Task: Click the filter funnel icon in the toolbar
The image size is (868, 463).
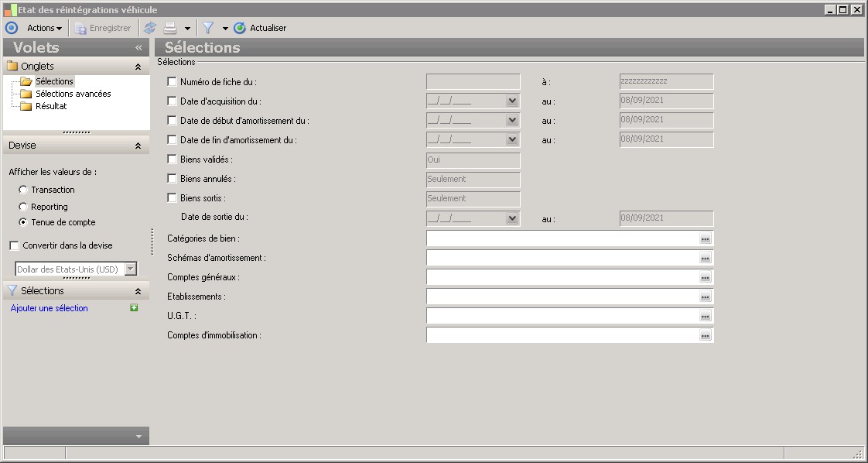Action: [208, 28]
